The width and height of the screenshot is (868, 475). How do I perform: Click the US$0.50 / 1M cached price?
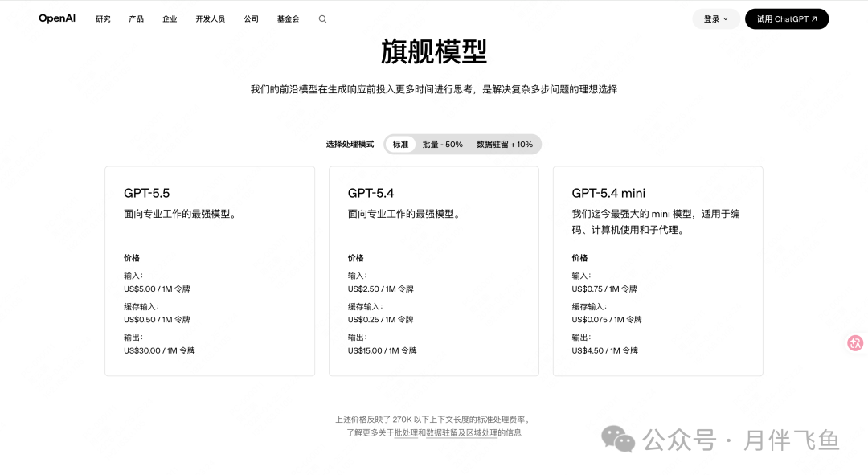coord(157,319)
